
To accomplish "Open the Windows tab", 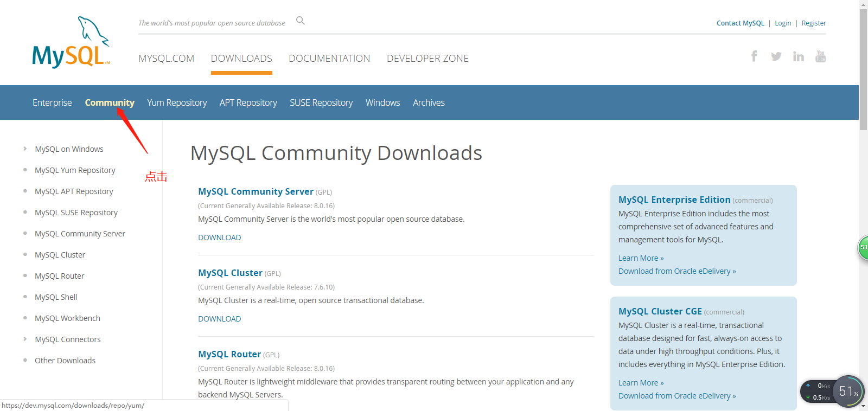I will click(382, 102).
